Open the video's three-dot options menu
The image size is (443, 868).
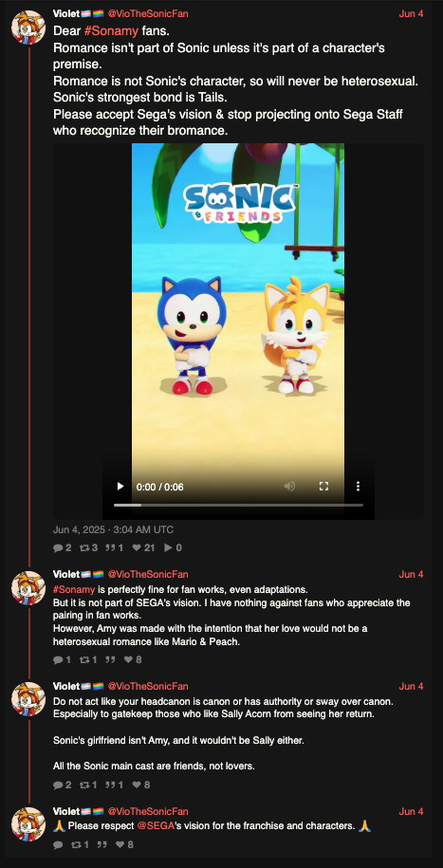pyautogui.click(x=358, y=486)
